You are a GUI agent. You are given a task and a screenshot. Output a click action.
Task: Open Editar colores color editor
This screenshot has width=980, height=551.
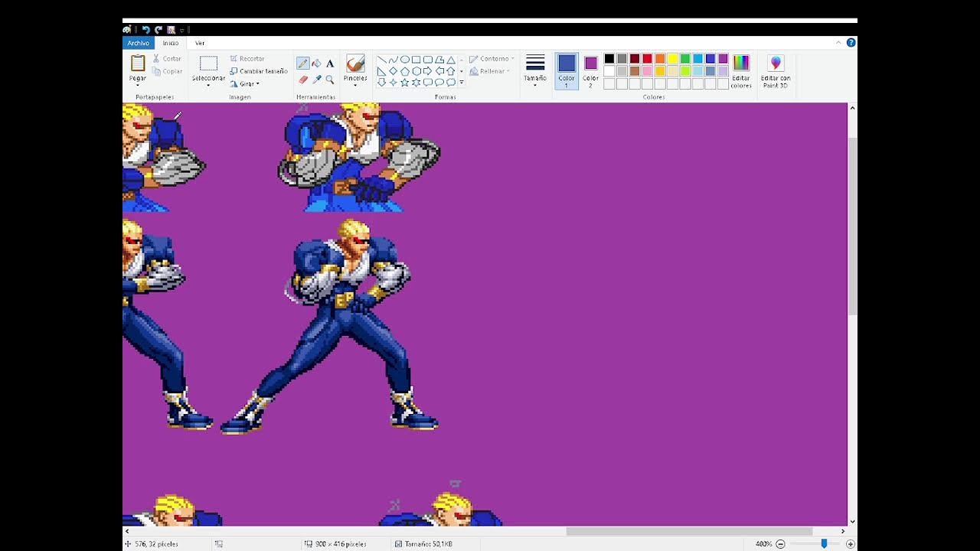[741, 71]
